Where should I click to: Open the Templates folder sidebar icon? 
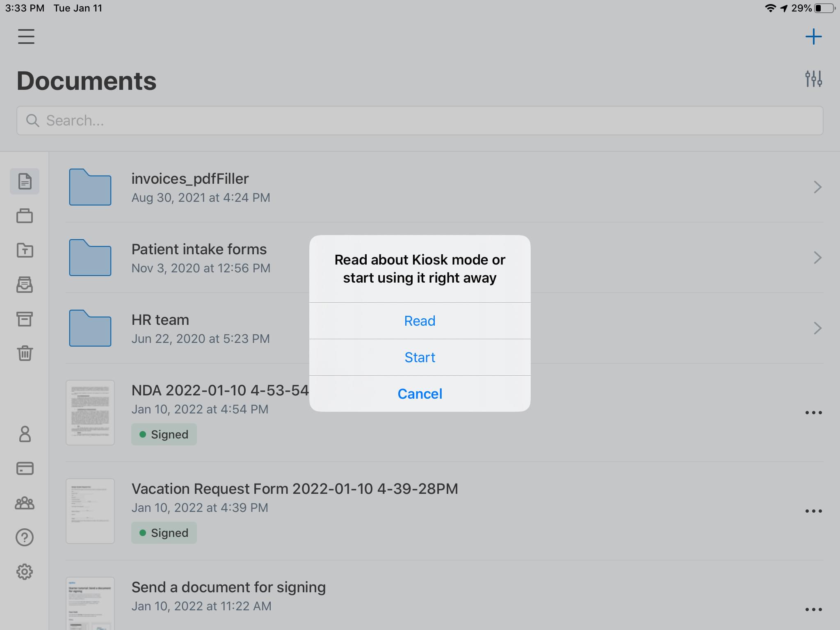point(25,250)
